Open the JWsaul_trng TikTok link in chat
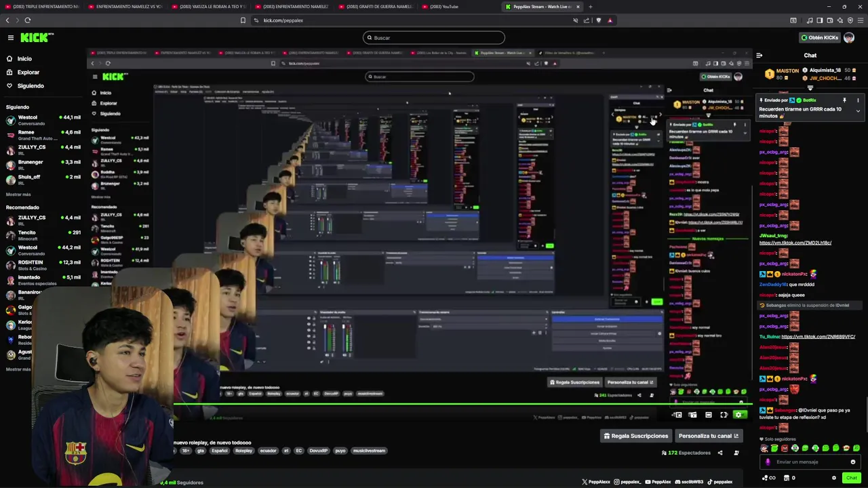The height and width of the screenshot is (488, 868). pos(795,243)
